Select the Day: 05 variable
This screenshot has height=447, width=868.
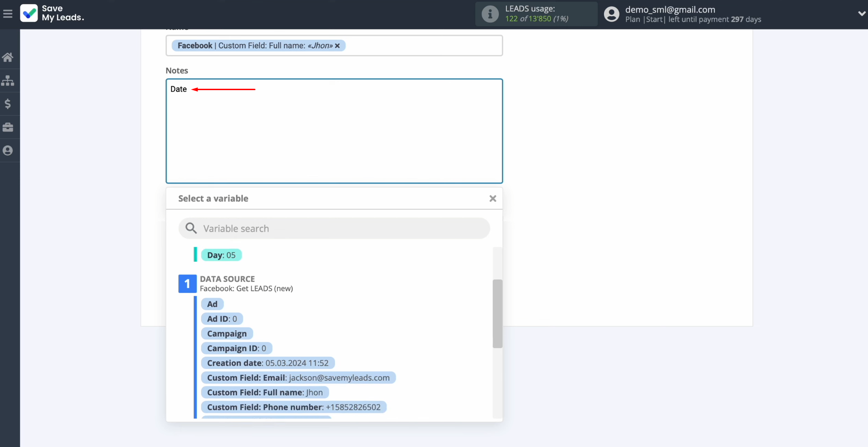[221, 255]
